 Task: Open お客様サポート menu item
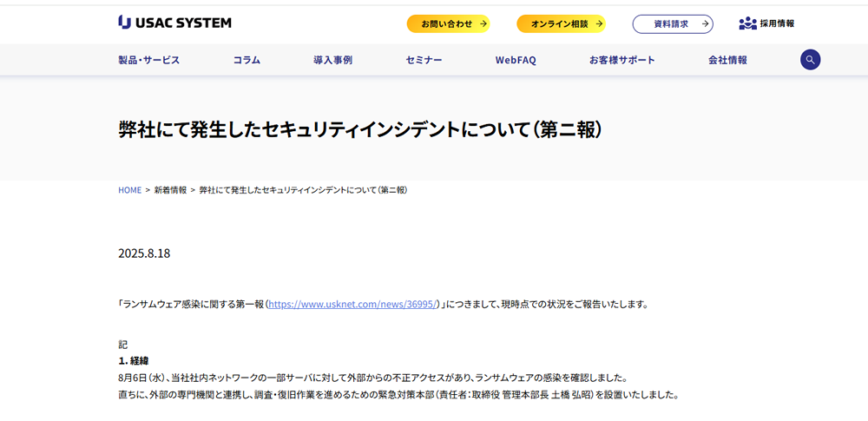click(x=622, y=60)
